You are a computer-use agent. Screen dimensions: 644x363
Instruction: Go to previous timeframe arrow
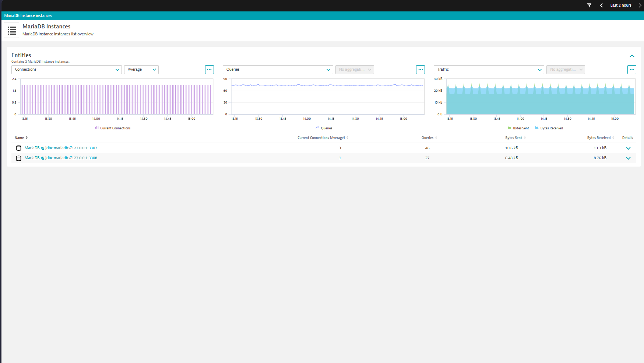click(x=601, y=5)
